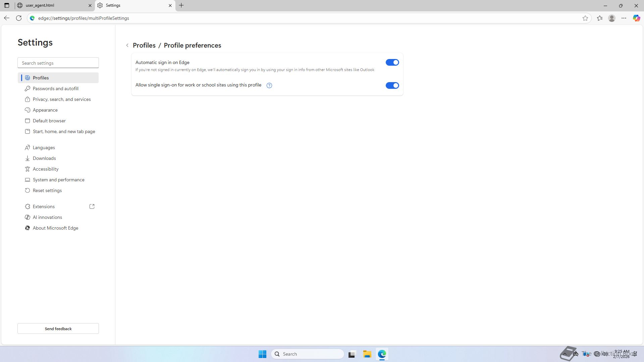Open the tab actions menu icon
The image size is (644, 362).
pyautogui.click(x=7, y=5)
